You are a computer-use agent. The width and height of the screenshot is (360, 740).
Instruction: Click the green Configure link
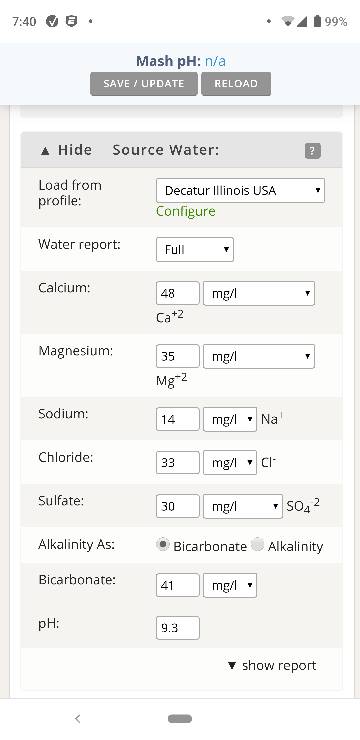(186, 211)
